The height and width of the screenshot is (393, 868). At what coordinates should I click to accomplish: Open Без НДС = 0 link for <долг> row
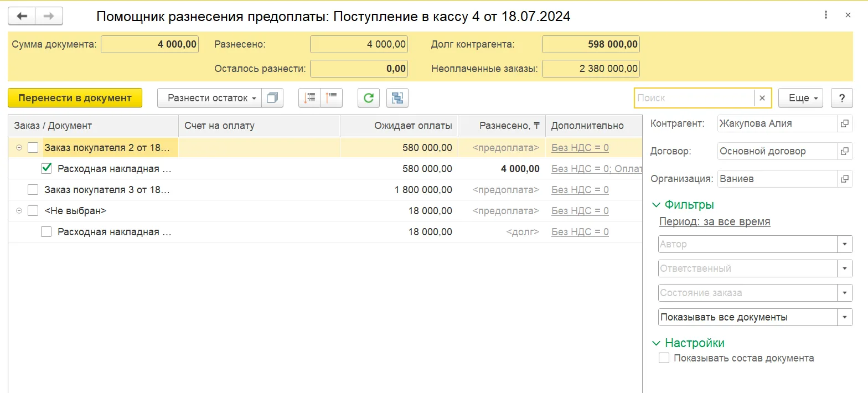point(580,232)
